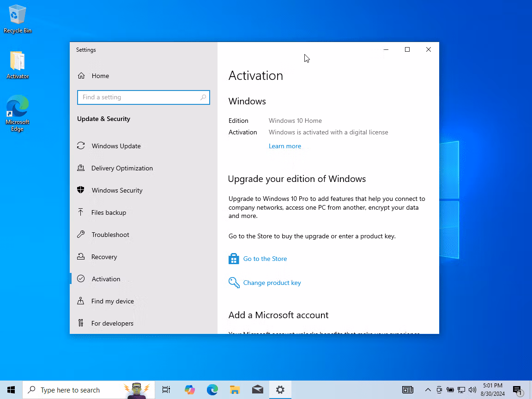Close the Settings window

429,49
